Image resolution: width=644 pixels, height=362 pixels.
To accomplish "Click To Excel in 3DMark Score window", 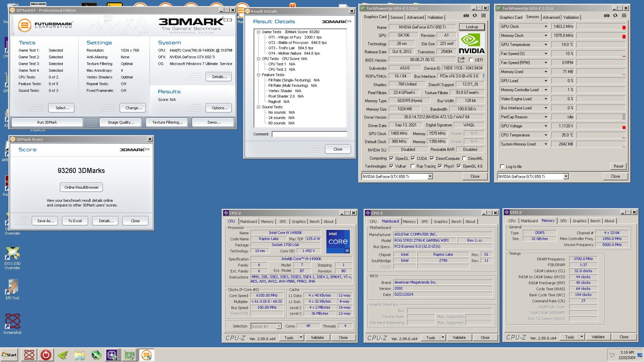I will (x=75, y=221).
